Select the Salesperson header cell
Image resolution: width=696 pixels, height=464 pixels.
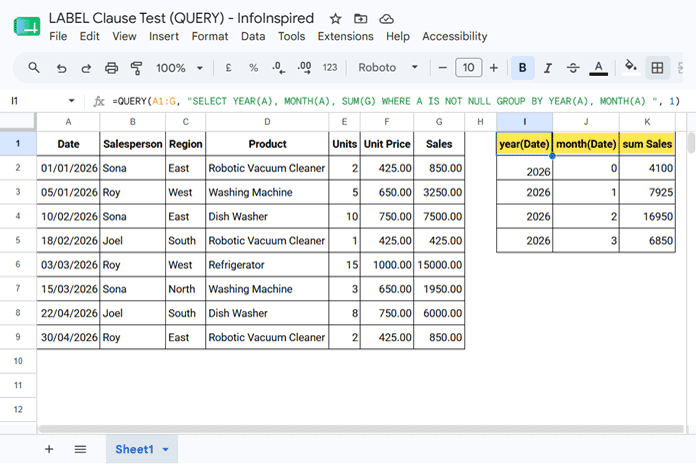(133, 144)
